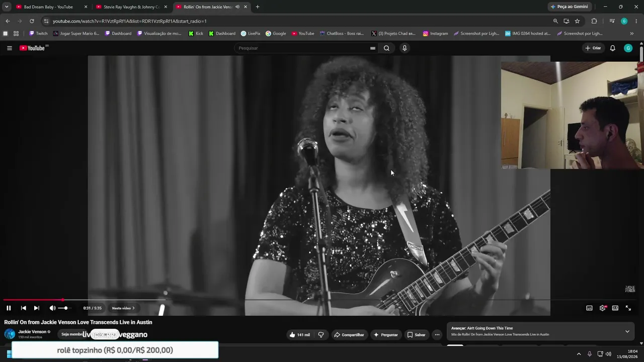
Task: Skip to the previous video
Action: [23, 308]
